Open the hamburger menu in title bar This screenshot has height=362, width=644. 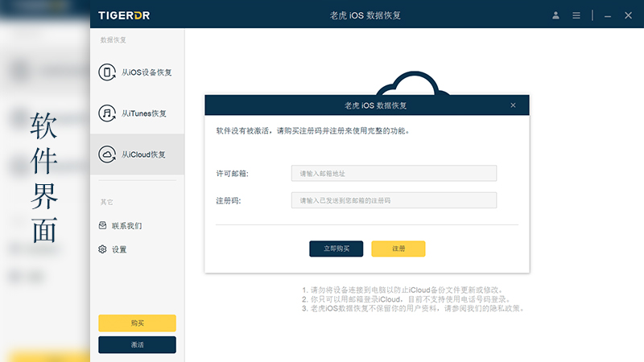pos(576,15)
